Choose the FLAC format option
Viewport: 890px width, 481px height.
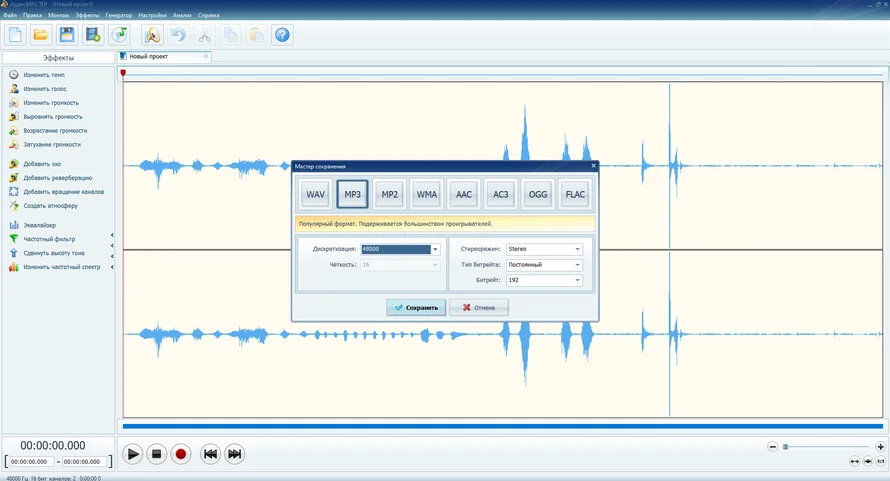575,194
